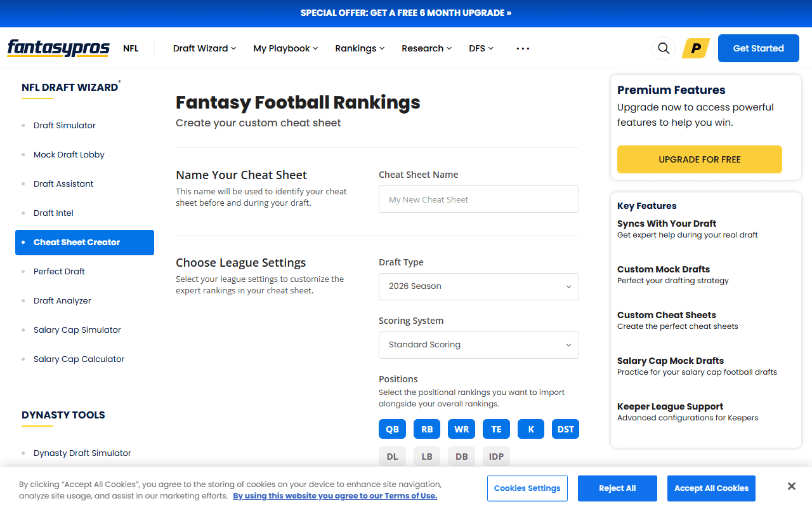This screenshot has height=508, width=812.
Task: Click the Dynasty Tools sidebar heading
Action: [63, 415]
